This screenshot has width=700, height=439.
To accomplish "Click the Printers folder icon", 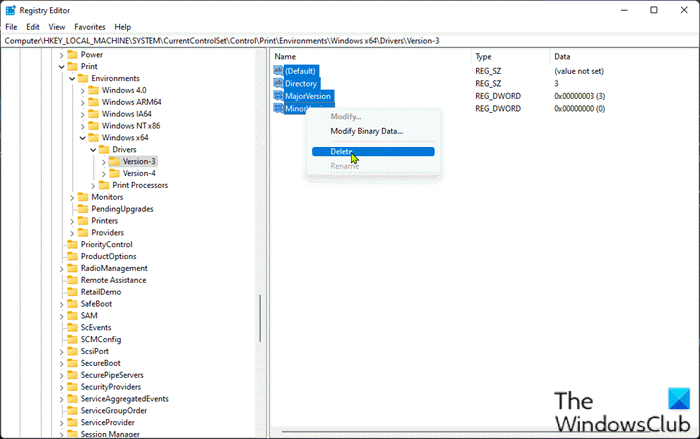I will [x=83, y=221].
